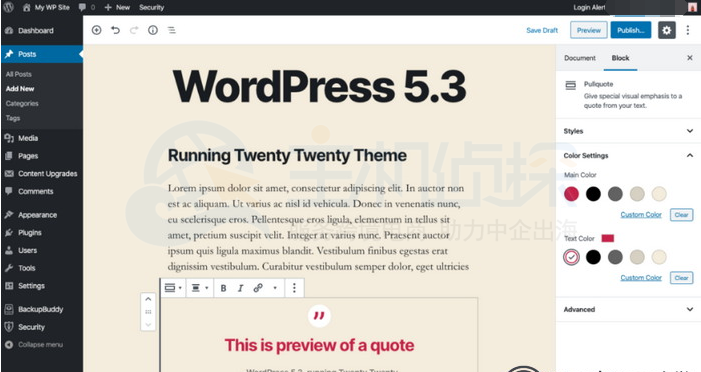Select black Main Color swatch
Screen dimensions: 701x372
[593, 194]
